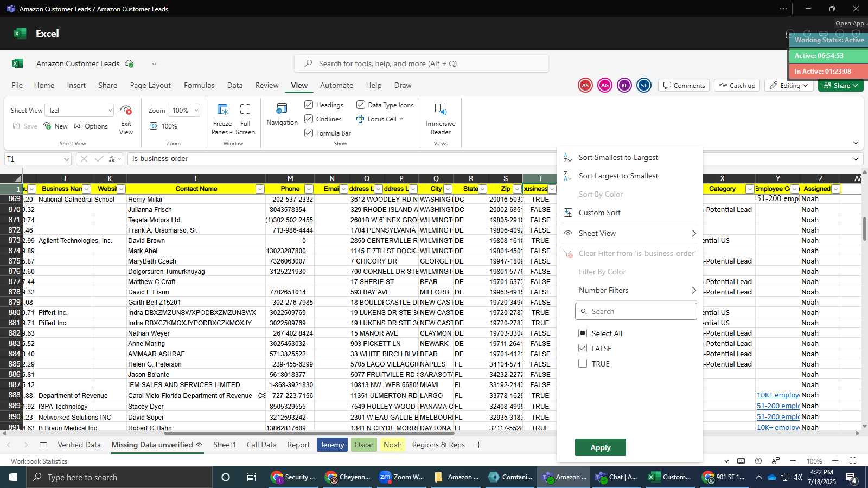Click the Freeze Panes icon
868x488 pixels.
(x=222, y=110)
